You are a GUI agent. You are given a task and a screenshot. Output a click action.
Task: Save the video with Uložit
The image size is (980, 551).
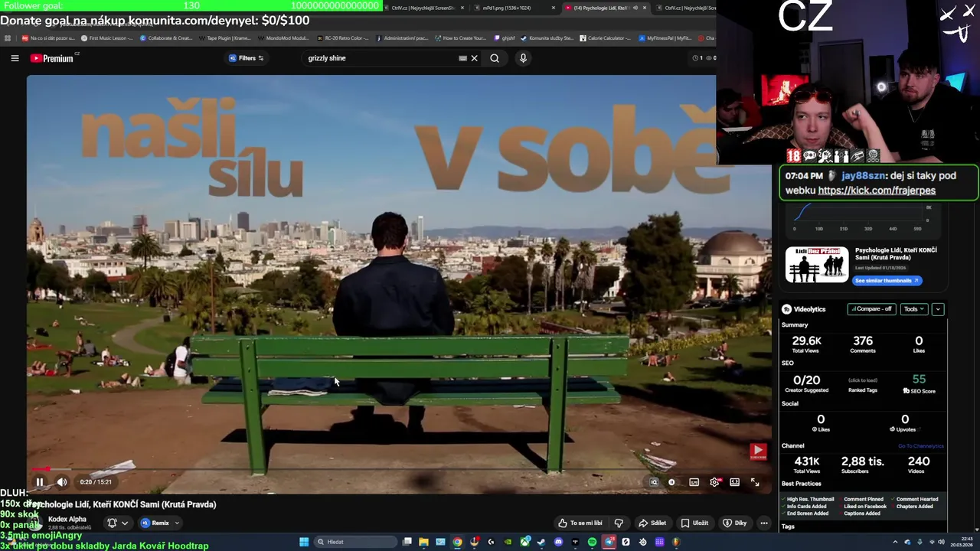coord(694,523)
